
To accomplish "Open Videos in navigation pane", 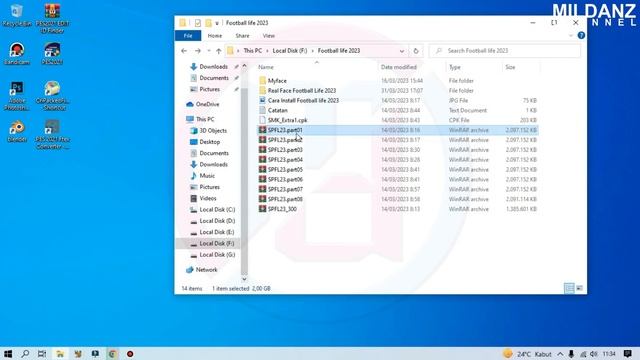I will pos(208,198).
